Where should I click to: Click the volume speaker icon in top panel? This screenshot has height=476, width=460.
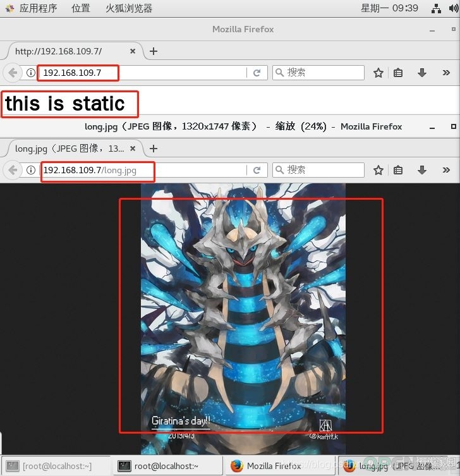click(453, 8)
